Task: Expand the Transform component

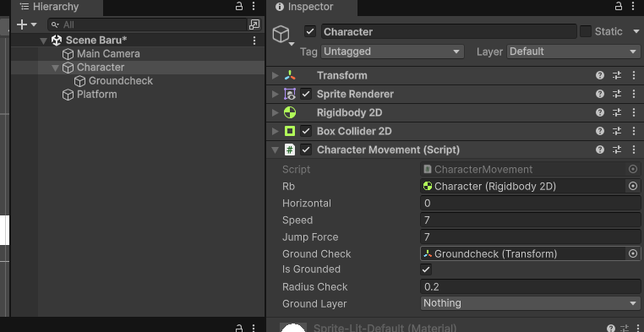Action: pyautogui.click(x=276, y=75)
